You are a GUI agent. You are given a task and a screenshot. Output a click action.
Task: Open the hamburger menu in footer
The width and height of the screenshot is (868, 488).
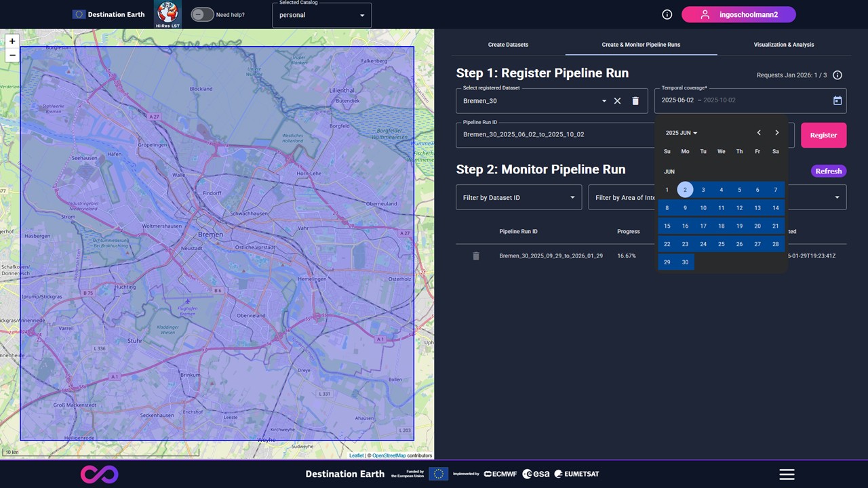point(787,474)
